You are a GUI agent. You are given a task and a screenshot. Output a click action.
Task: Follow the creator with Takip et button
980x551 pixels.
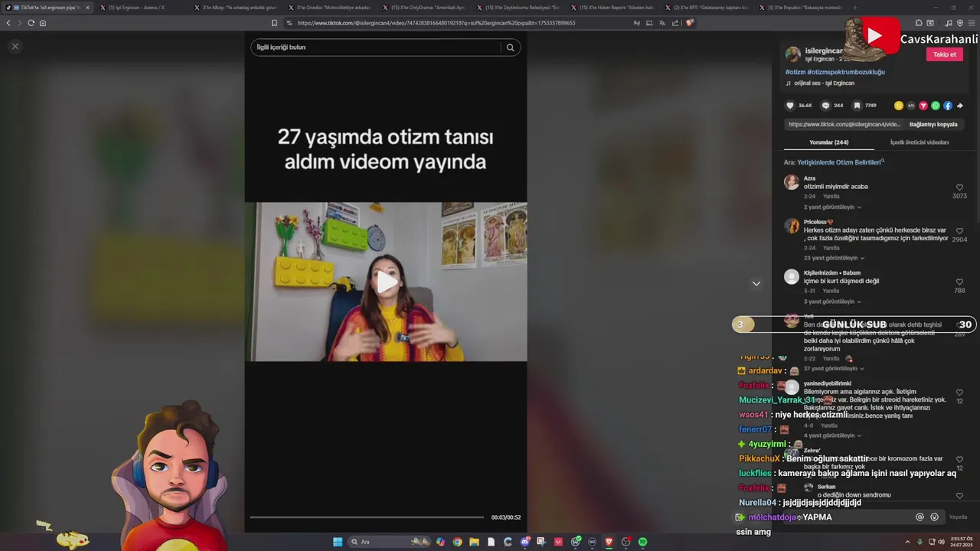pyautogui.click(x=944, y=54)
